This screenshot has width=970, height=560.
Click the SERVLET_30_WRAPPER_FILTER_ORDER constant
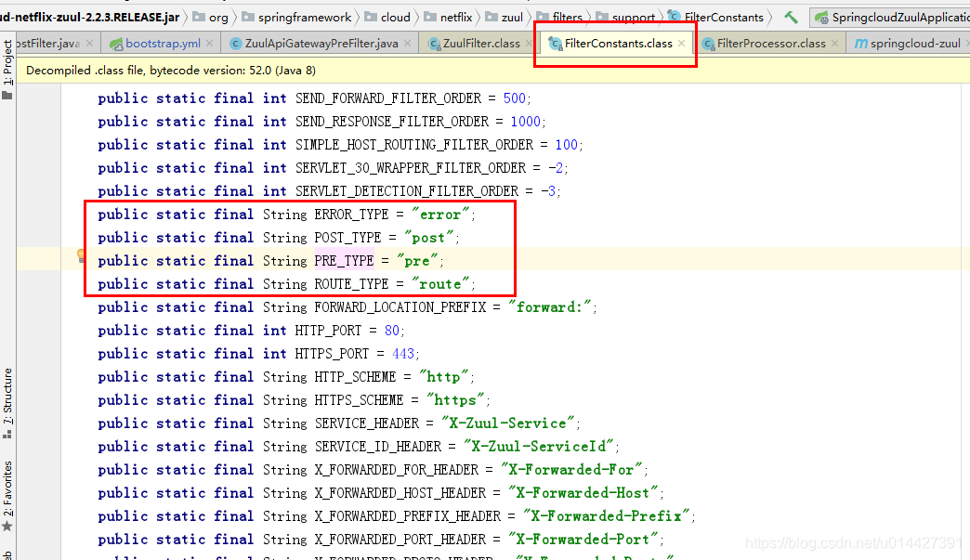(410, 168)
